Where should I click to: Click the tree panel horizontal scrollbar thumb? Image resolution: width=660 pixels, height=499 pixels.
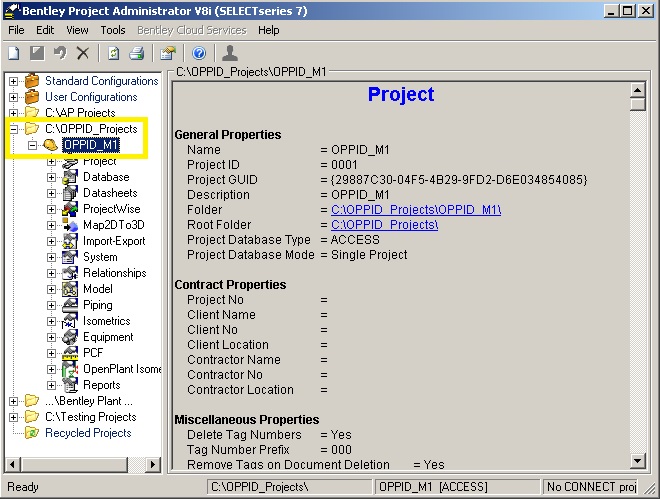point(74,464)
